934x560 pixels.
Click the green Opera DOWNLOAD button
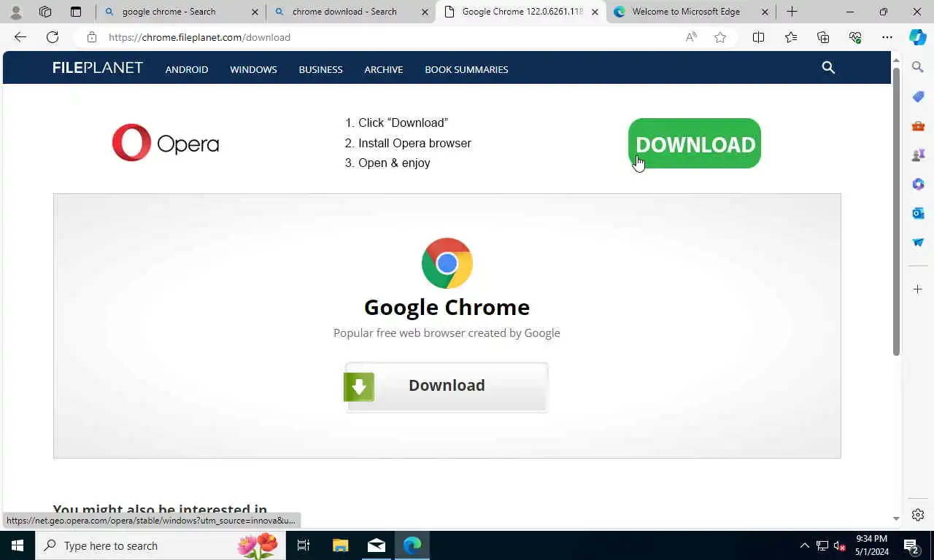[x=695, y=144]
